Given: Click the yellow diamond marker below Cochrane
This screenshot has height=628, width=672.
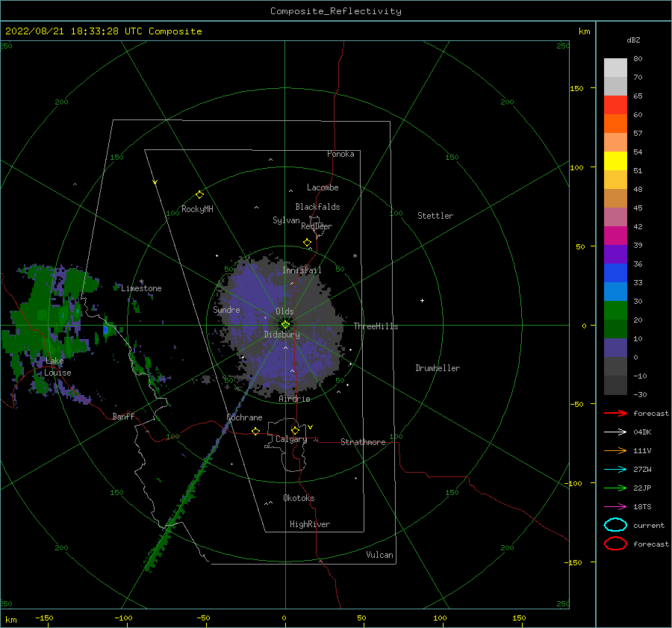Looking at the screenshot, I should [255, 431].
